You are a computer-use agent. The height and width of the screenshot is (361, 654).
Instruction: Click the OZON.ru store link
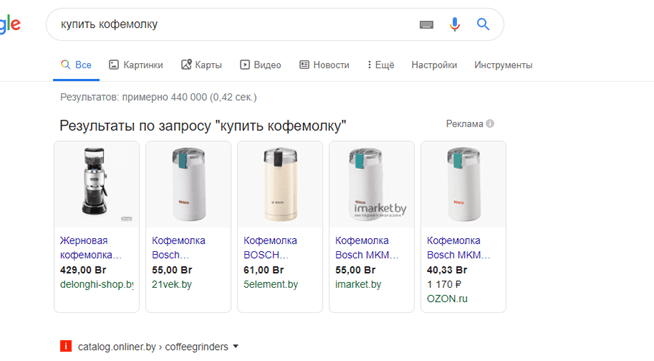tap(447, 299)
